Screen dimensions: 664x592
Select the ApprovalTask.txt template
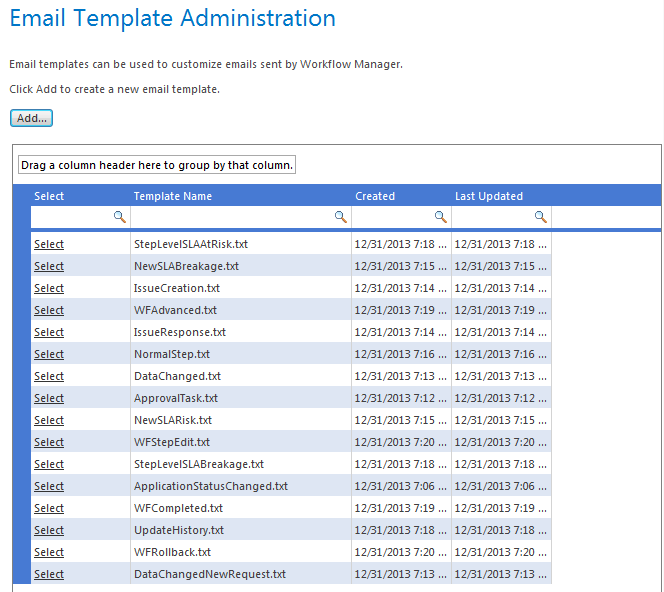(49, 398)
